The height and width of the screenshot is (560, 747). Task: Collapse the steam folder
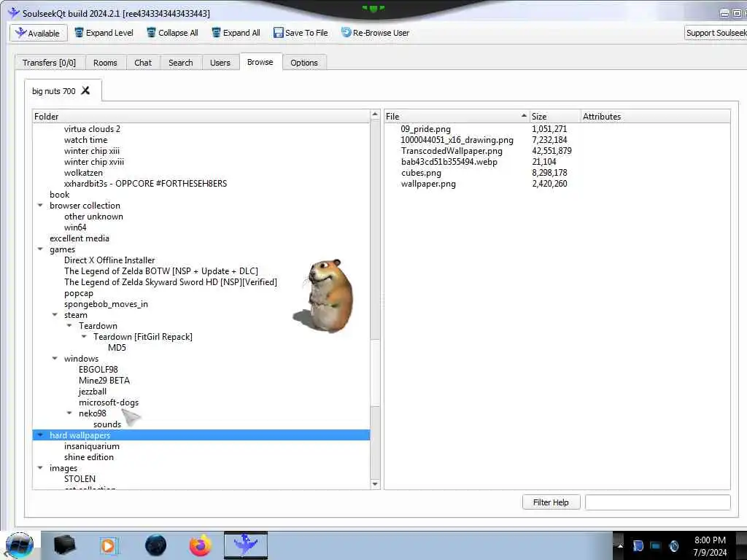coord(55,315)
